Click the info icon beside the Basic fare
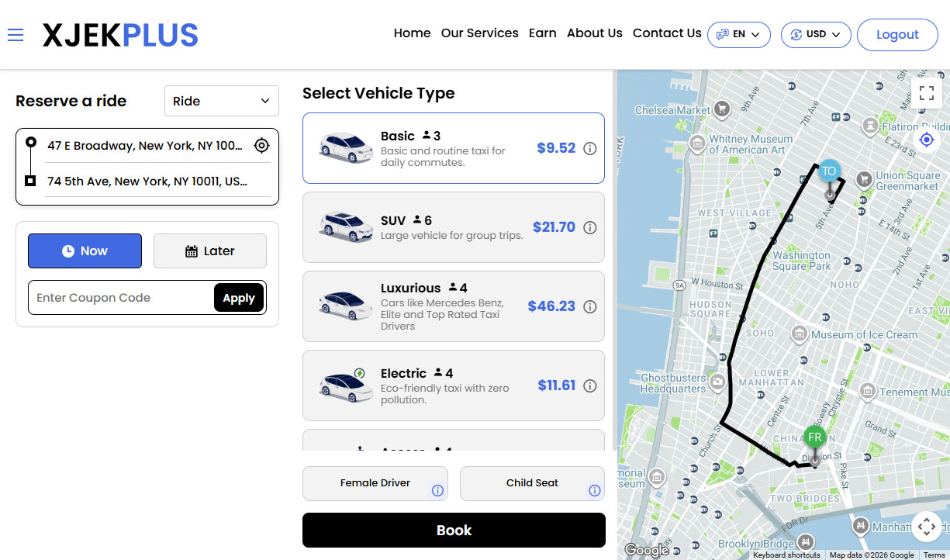 590,147
